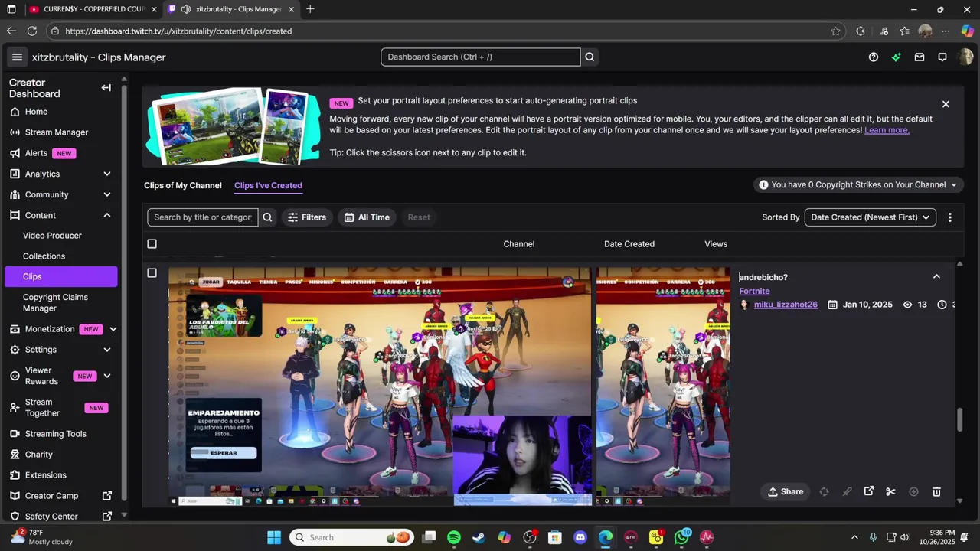Open the All Time date filter
The width and height of the screenshot is (980, 551).
point(367,217)
